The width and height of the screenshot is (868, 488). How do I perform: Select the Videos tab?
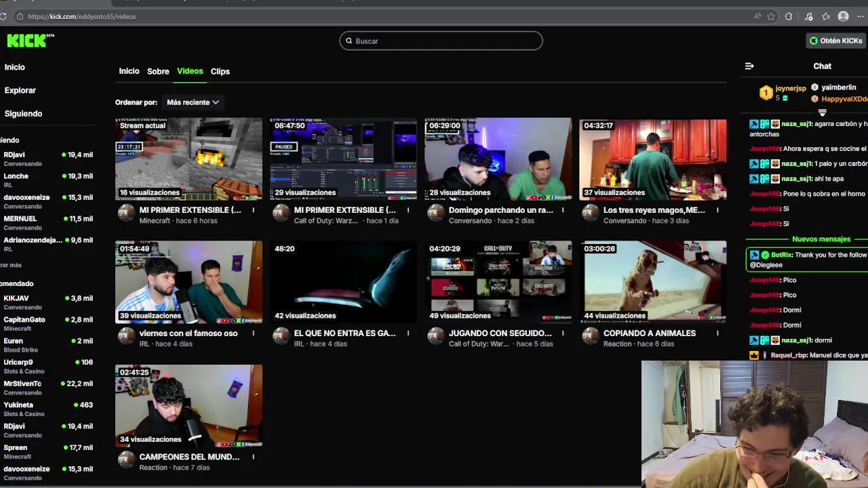190,71
